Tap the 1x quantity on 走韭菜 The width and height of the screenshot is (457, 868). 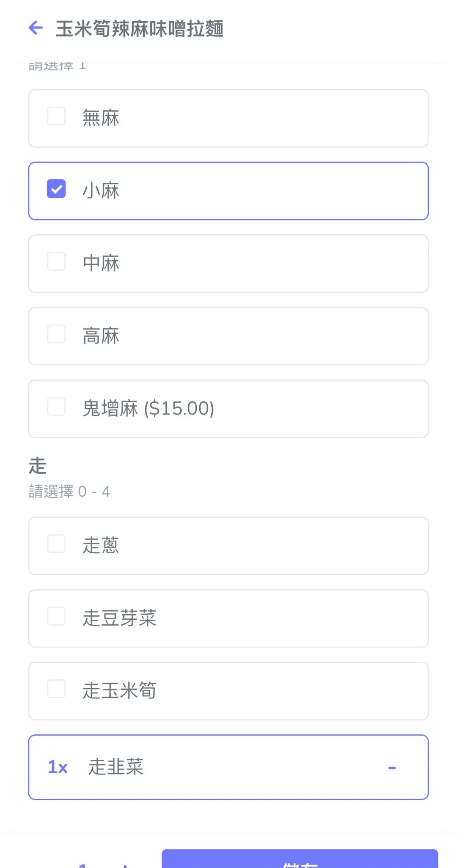pyautogui.click(x=58, y=767)
